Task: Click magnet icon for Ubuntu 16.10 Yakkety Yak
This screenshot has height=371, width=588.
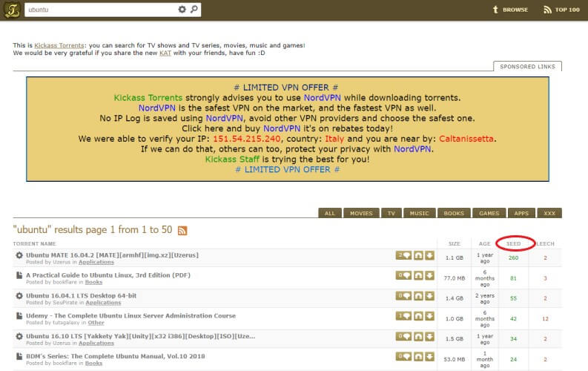Action: (x=418, y=336)
